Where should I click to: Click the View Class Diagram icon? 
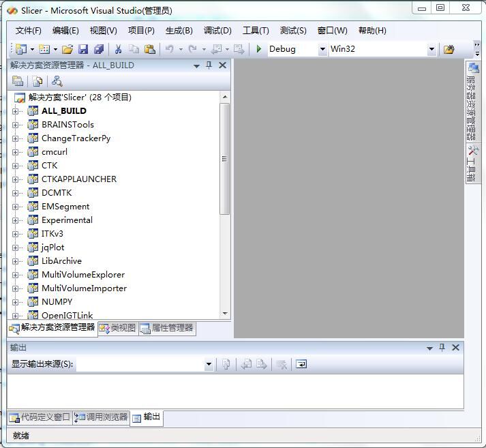[x=57, y=81]
